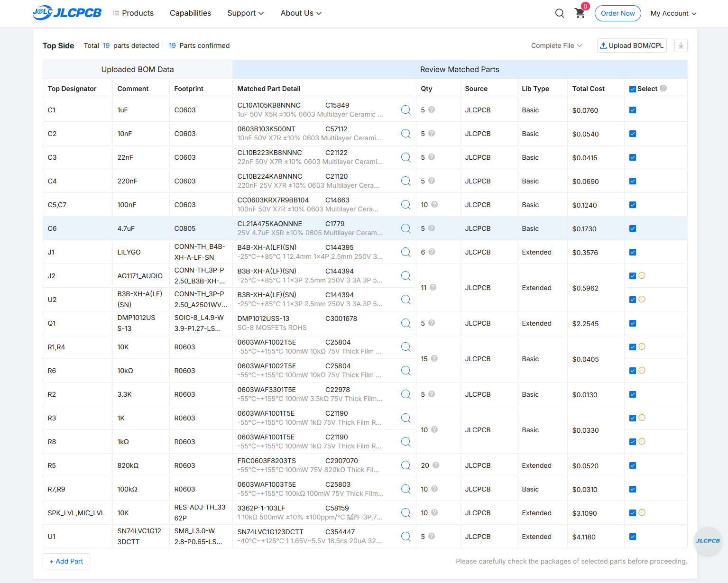Click quantity help icon in R5 row
The image size is (728, 583).
click(x=436, y=465)
